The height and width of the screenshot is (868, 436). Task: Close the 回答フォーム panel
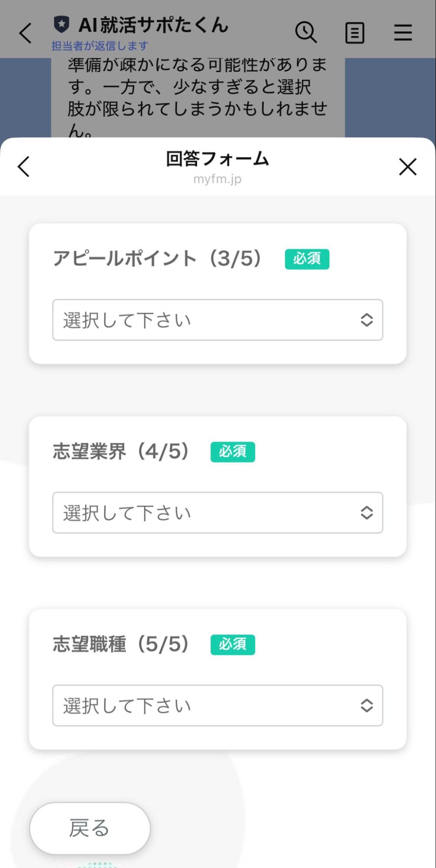click(407, 167)
